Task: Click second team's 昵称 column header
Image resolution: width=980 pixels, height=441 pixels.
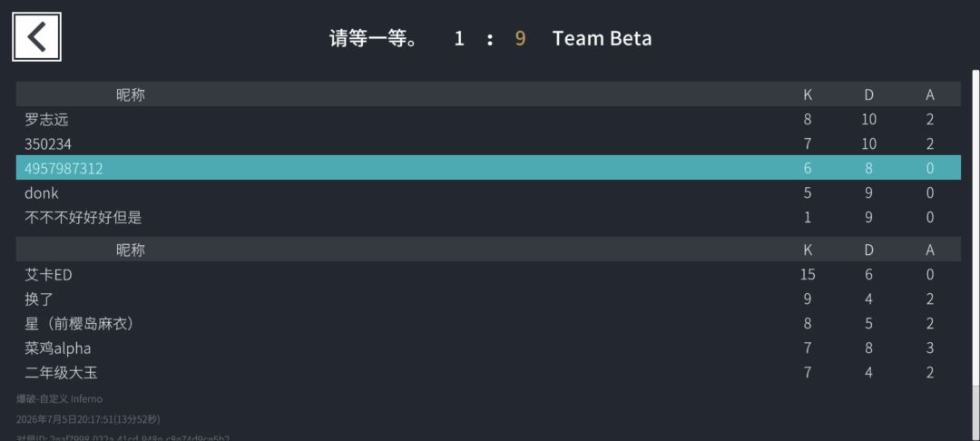Action: (x=131, y=250)
